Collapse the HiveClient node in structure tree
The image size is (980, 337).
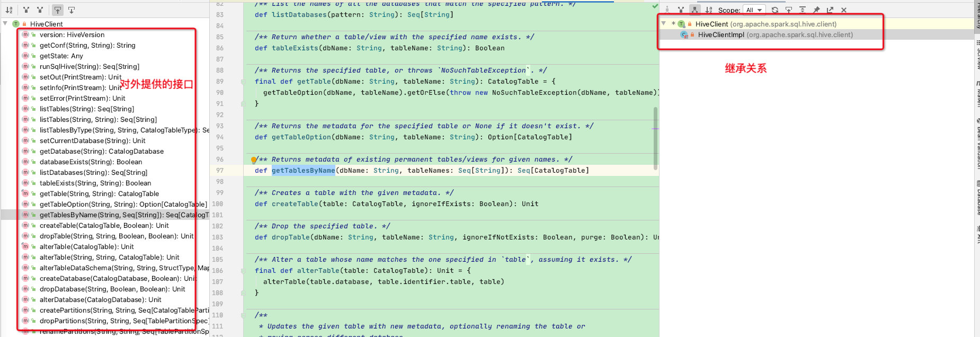coord(5,24)
